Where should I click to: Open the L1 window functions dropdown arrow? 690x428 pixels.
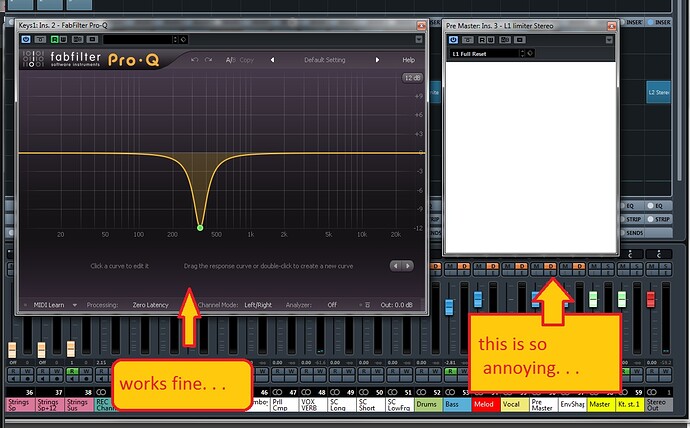coord(609,40)
